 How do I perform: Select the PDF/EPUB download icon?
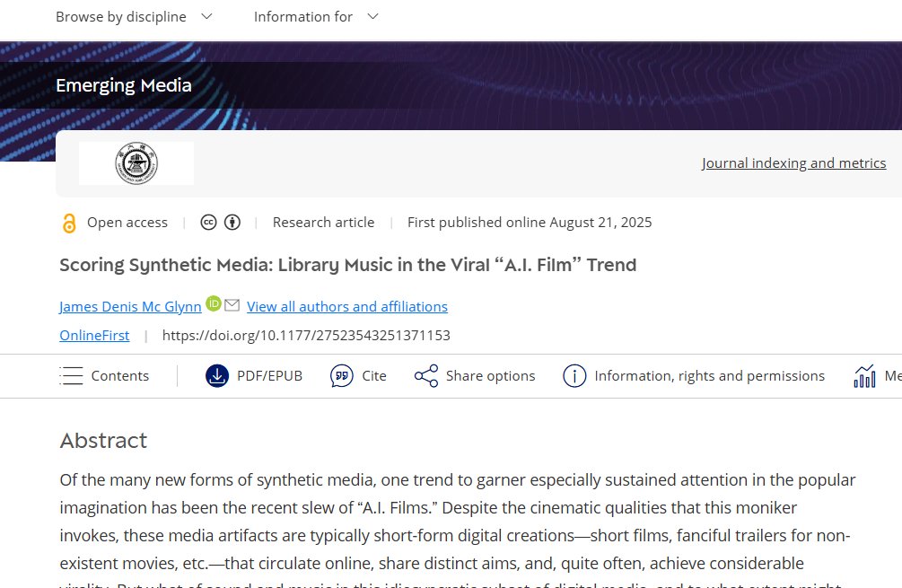pyautogui.click(x=216, y=376)
